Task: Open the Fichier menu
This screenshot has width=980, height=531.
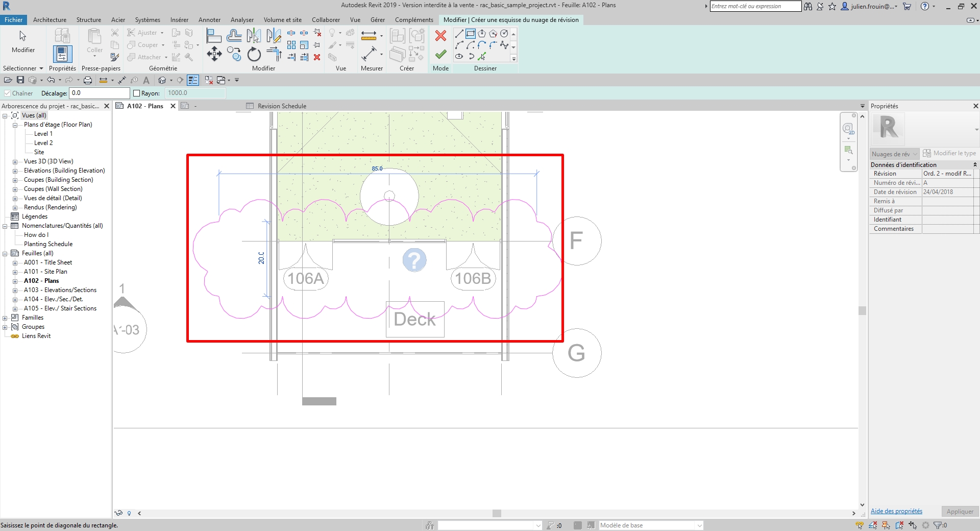Action: coord(13,20)
